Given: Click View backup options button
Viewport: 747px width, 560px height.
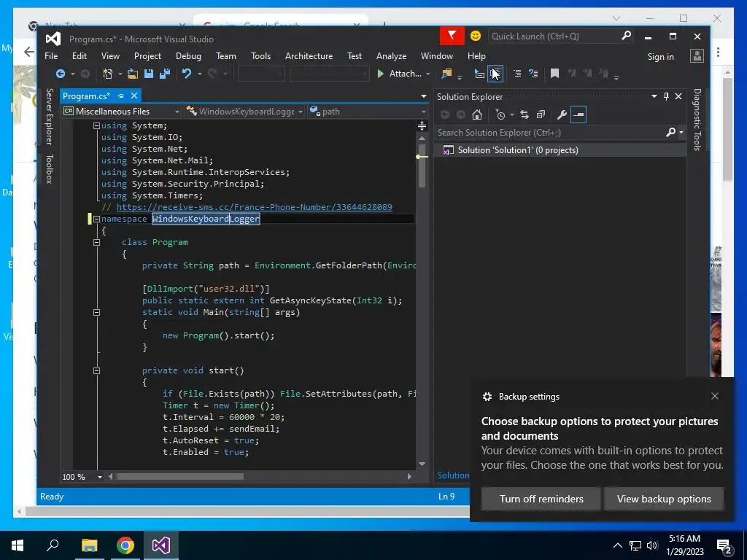Looking at the screenshot, I should tap(664, 499).
